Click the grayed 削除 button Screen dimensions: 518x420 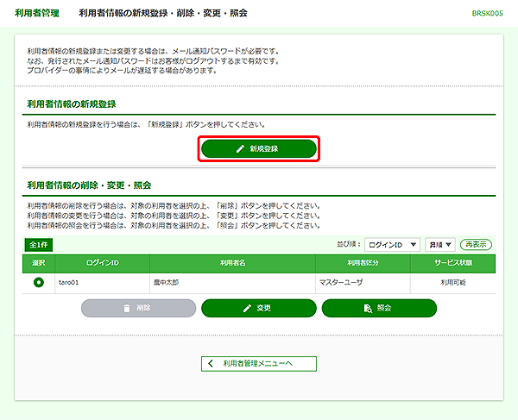(x=138, y=308)
